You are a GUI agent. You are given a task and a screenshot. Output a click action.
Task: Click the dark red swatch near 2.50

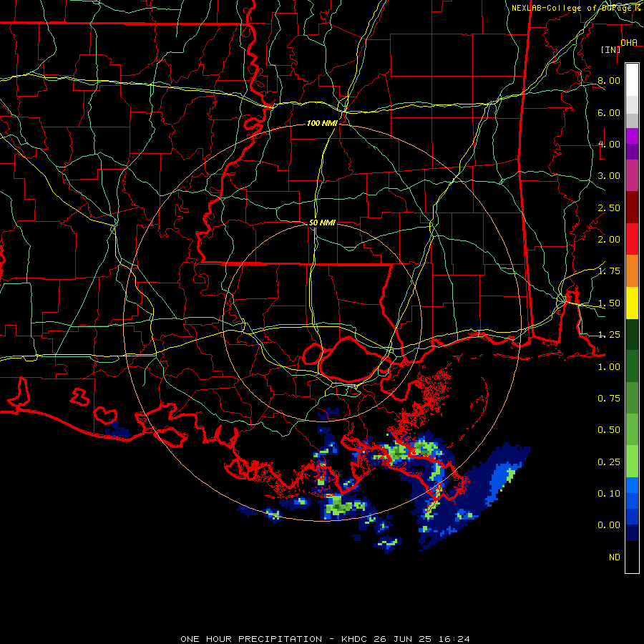pos(632,208)
